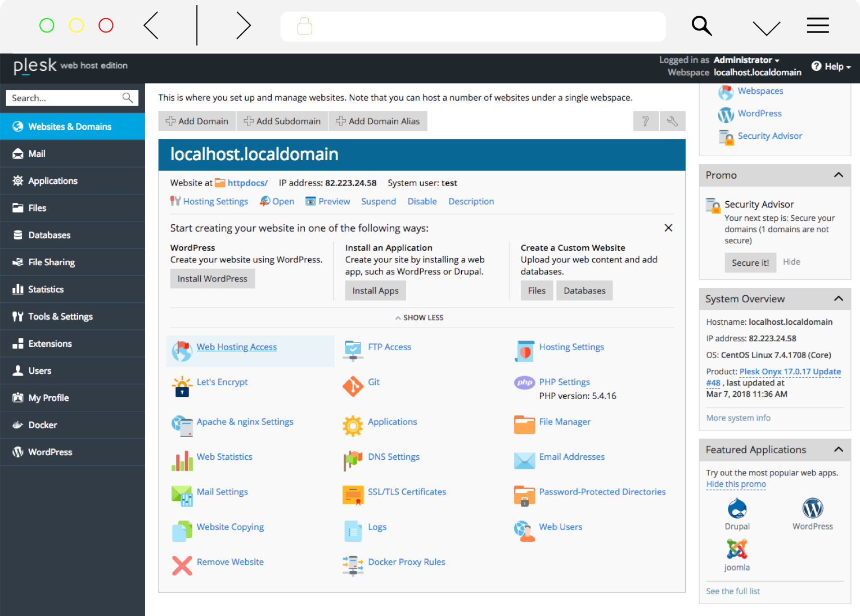Click See the full list link
This screenshot has height=616, width=860.
click(733, 591)
